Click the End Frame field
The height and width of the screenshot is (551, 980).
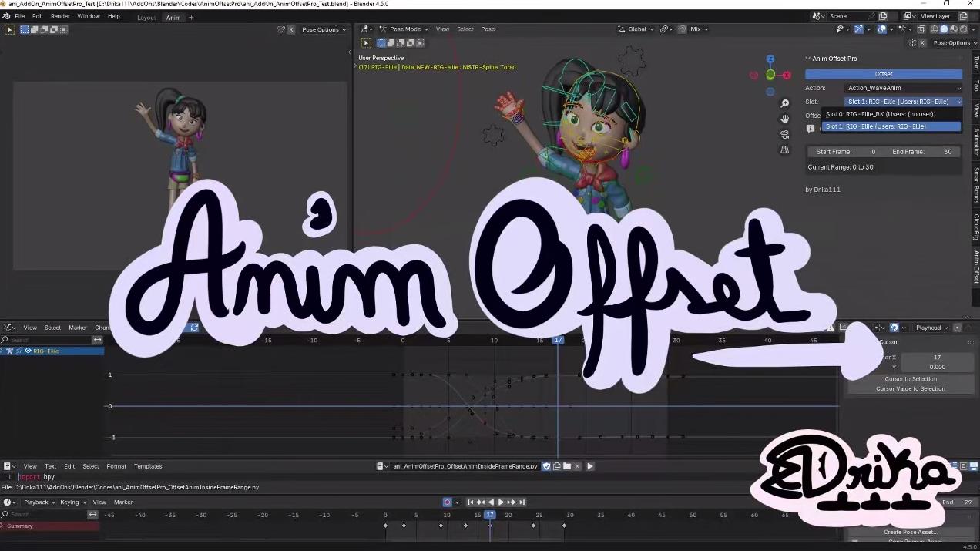pyautogui.click(x=923, y=152)
